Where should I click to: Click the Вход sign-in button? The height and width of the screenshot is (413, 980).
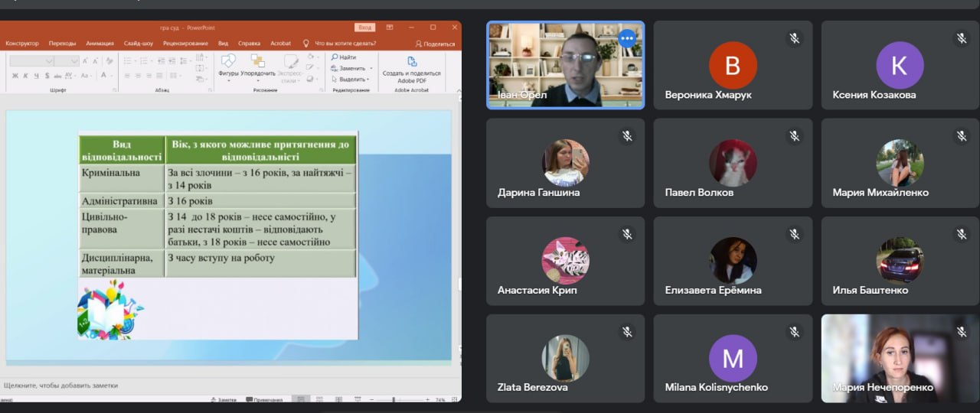click(x=364, y=28)
